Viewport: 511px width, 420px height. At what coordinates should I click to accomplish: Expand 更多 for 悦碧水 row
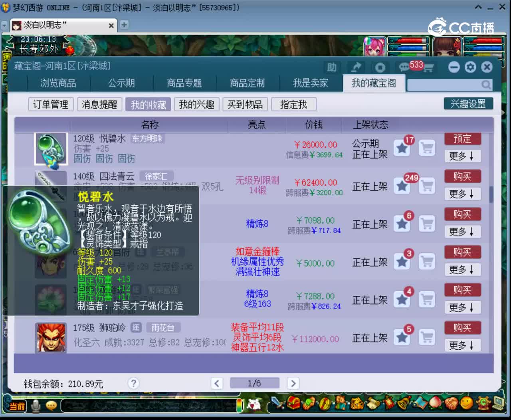pyautogui.click(x=462, y=156)
